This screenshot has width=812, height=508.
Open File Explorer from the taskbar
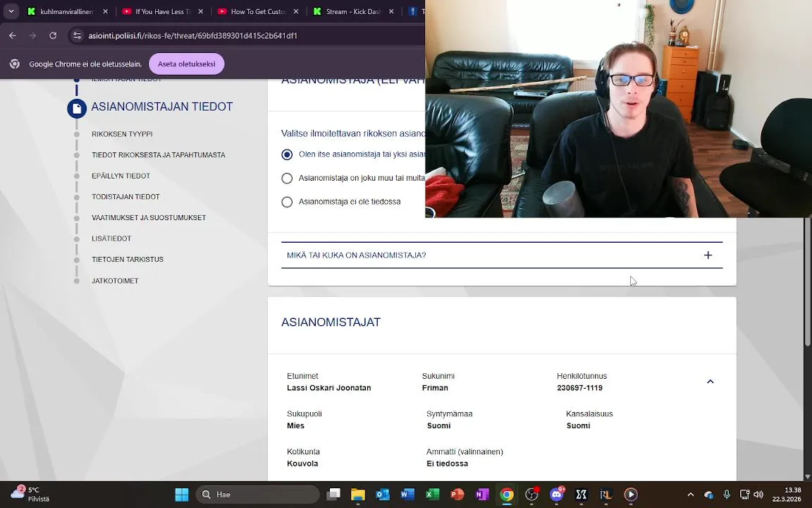coord(358,495)
